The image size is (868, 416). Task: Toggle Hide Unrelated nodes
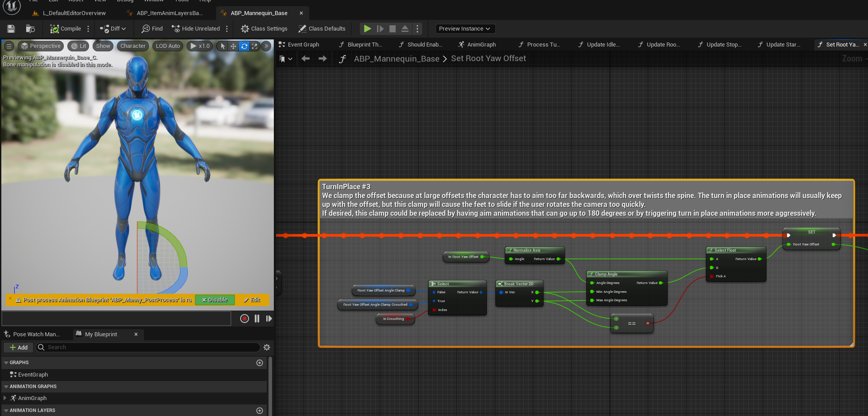pyautogui.click(x=196, y=29)
